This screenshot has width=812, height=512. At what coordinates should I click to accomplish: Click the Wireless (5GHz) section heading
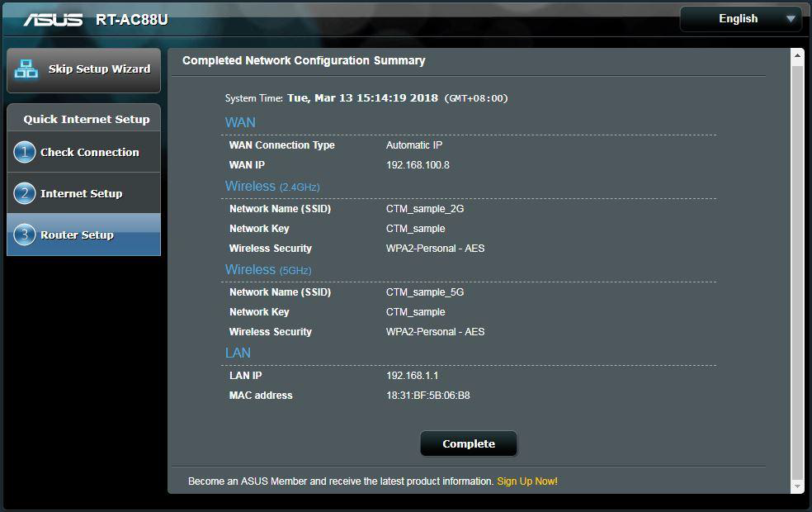tap(268, 269)
